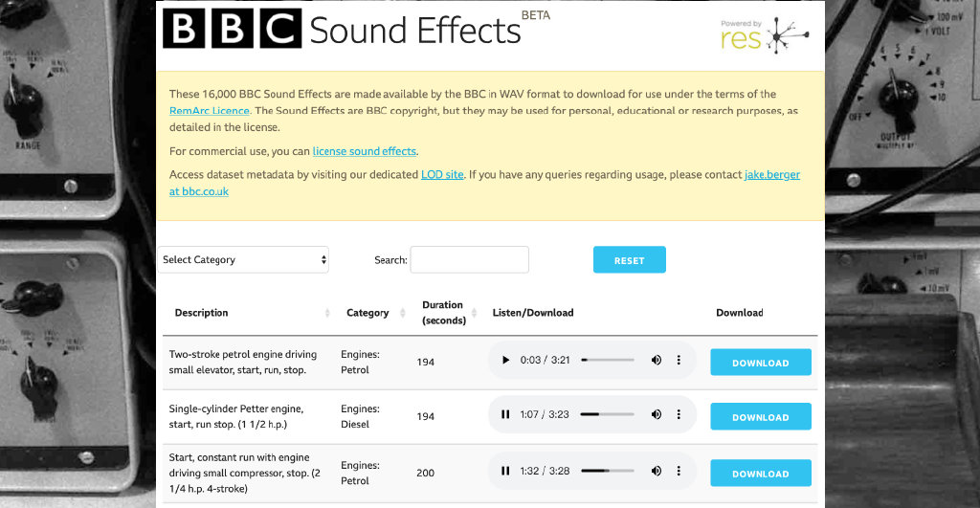
Task: Sort the table by Description column
Action: (x=202, y=313)
